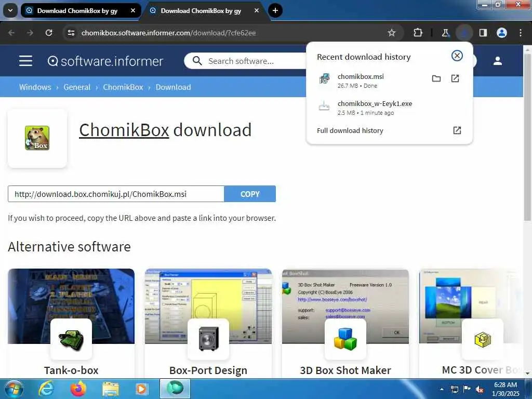Reload the current page
This screenshot has width=532, height=399.
pos(49,33)
